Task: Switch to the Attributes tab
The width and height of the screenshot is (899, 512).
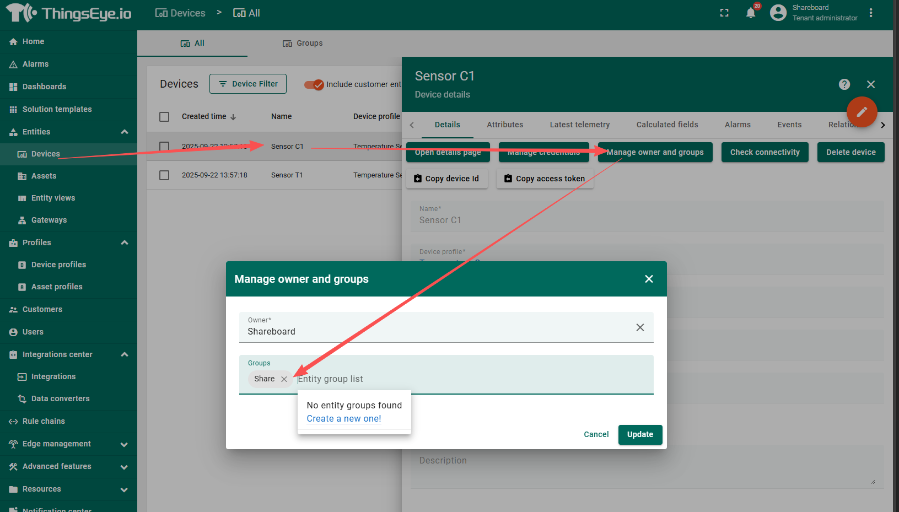Action: click(x=505, y=125)
